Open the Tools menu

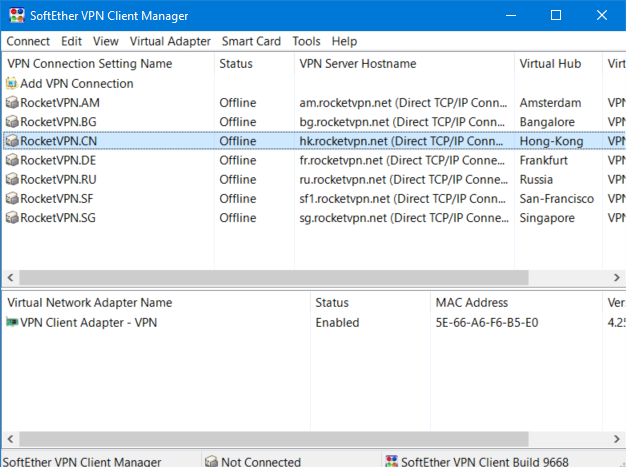click(306, 41)
